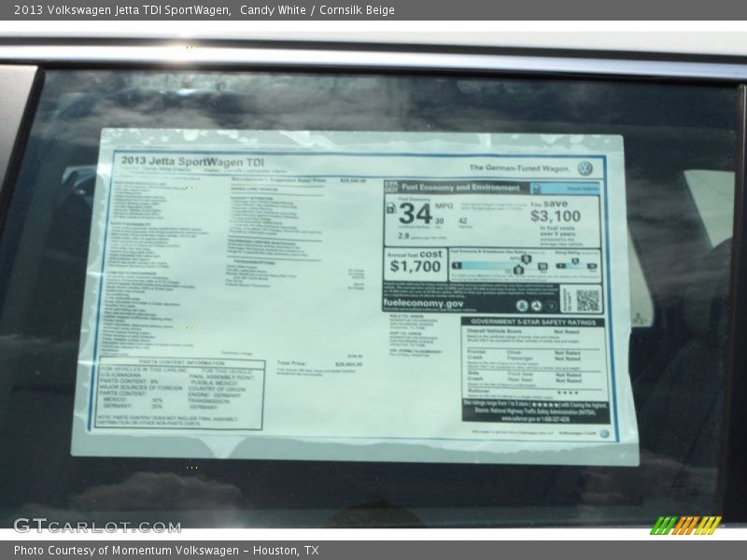The image size is (747, 560).
Task: Click the fuel economy greenhouse gas rating scale
Action: click(x=500, y=266)
